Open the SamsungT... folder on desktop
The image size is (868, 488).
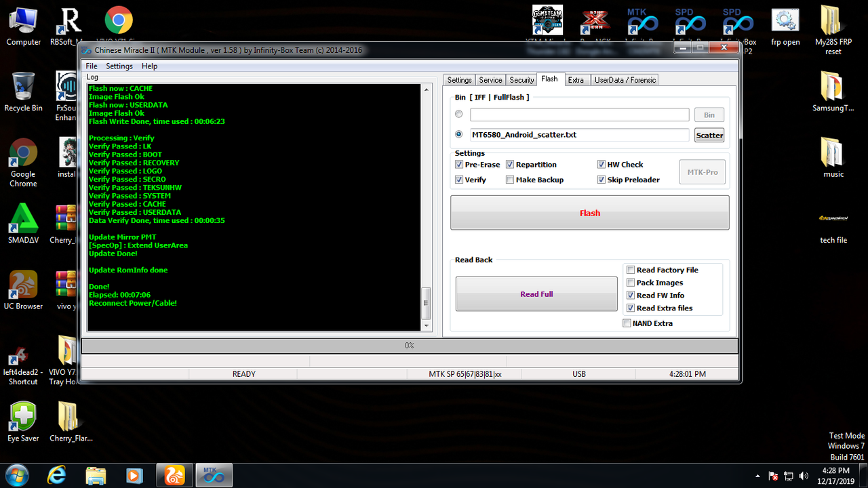pyautogui.click(x=833, y=92)
